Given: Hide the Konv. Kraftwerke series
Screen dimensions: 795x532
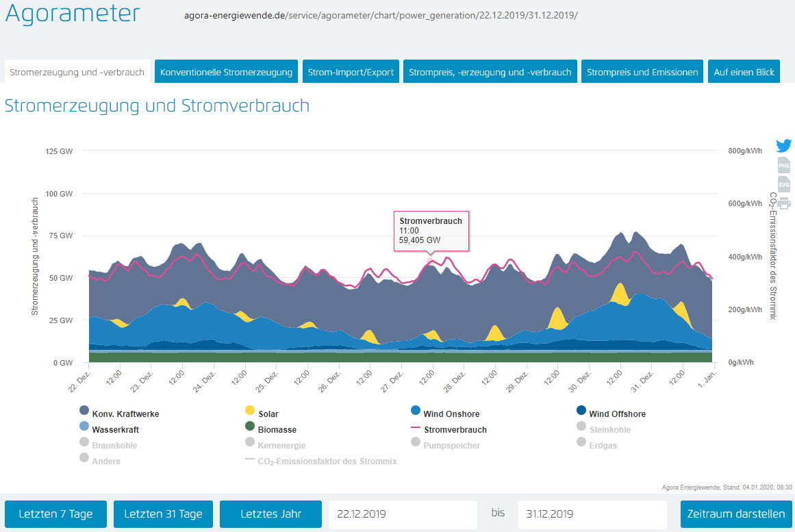Looking at the screenshot, I should [x=125, y=414].
